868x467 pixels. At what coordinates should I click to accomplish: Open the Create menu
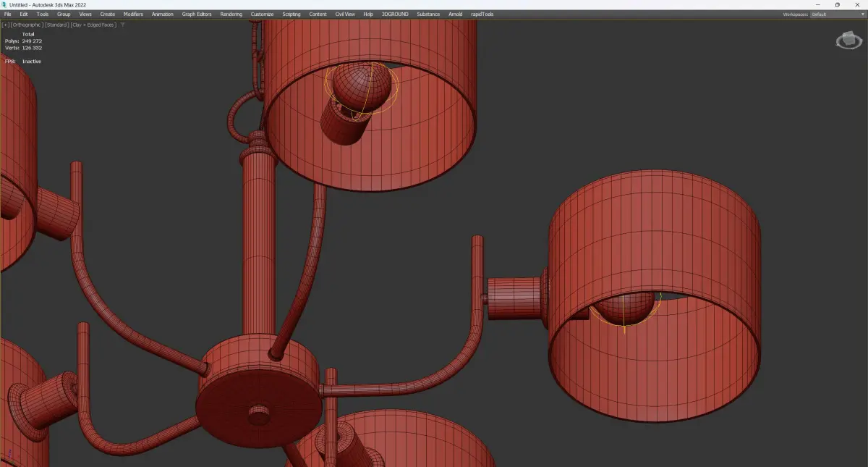[108, 14]
